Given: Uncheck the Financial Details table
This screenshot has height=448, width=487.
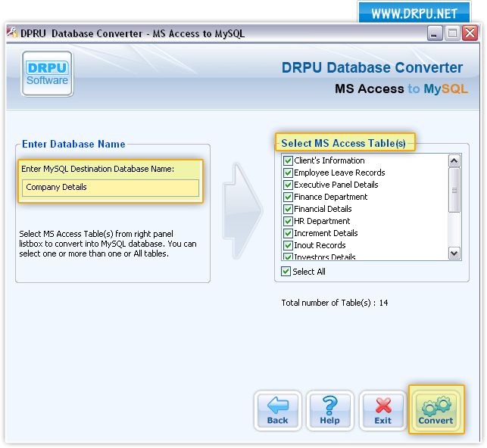Looking at the screenshot, I should (288, 209).
